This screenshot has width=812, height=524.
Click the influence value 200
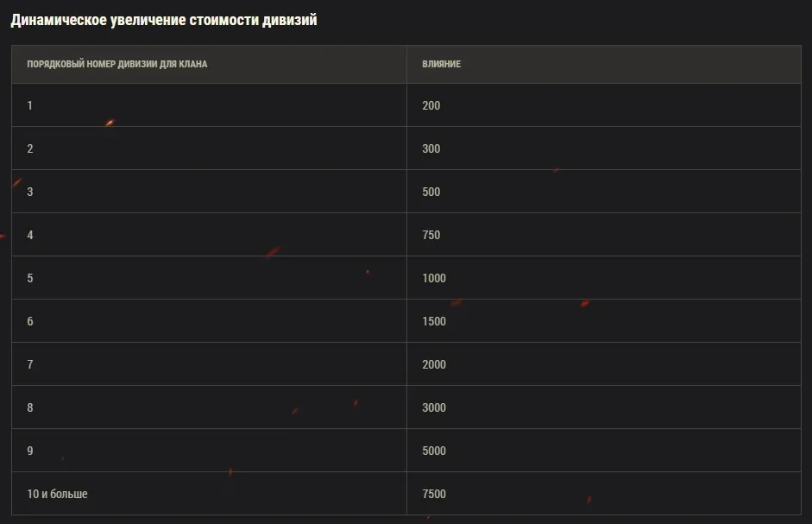pos(431,105)
